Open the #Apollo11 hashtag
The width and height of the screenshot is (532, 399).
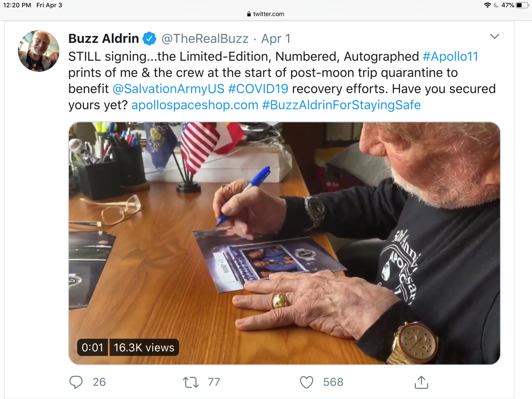pos(450,56)
